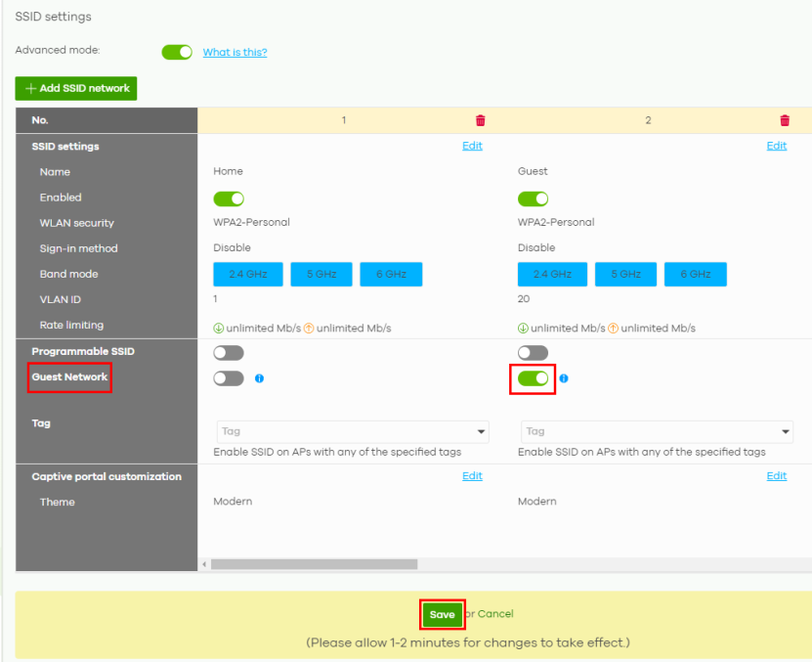
Task: Click the Add SSID network button
Action: tap(76, 88)
